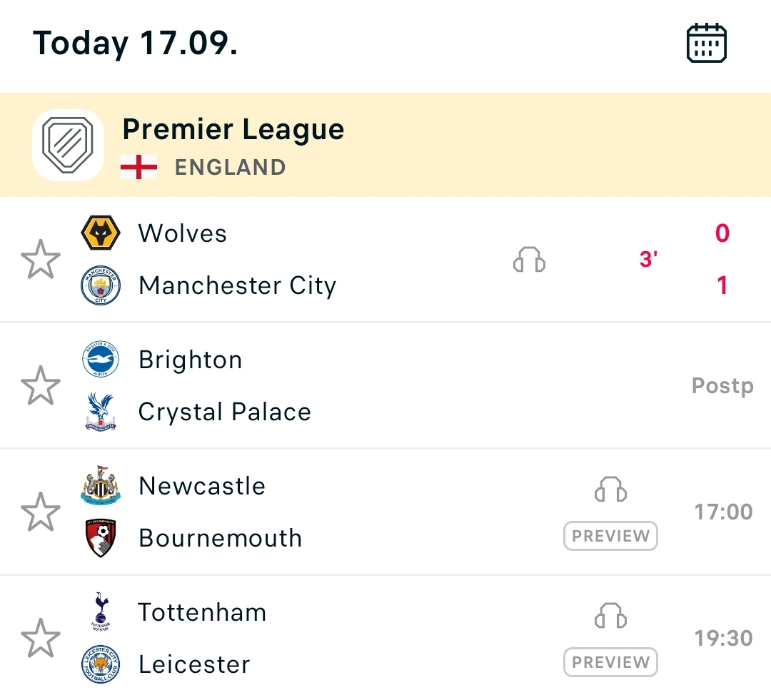Tap the England flag icon
The height and width of the screenshot is (700, 771).
click(138, 168)
